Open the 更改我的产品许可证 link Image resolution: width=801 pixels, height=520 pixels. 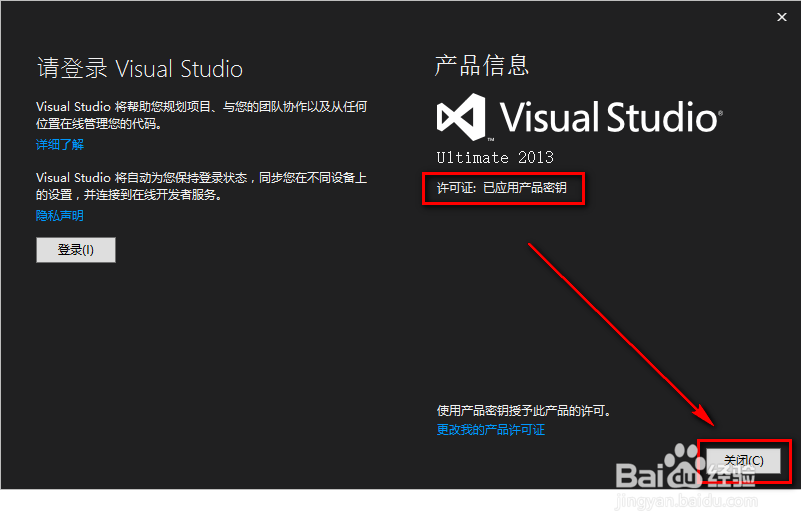click(490, 430)
